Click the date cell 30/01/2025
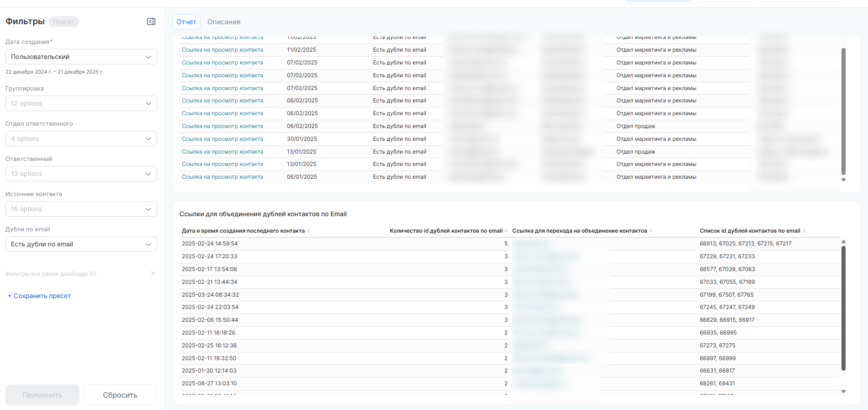This screenshot has width=868, height=410. [x=302, y=139]
